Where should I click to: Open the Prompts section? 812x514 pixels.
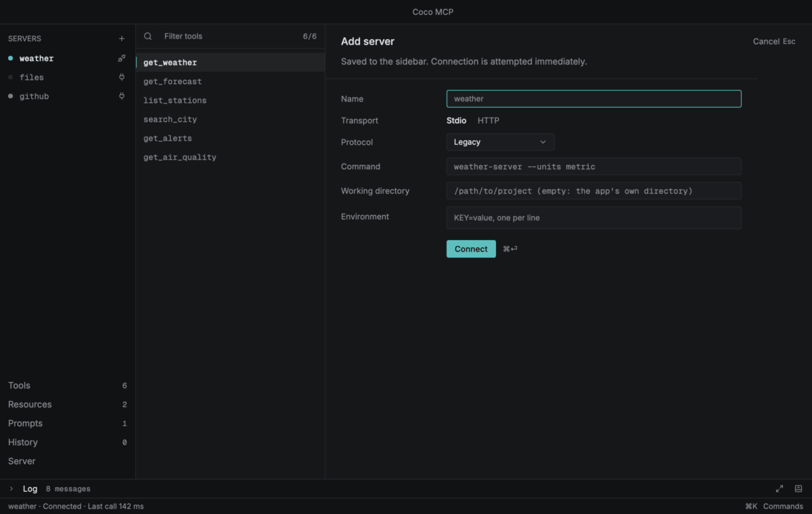click(68, 423)
